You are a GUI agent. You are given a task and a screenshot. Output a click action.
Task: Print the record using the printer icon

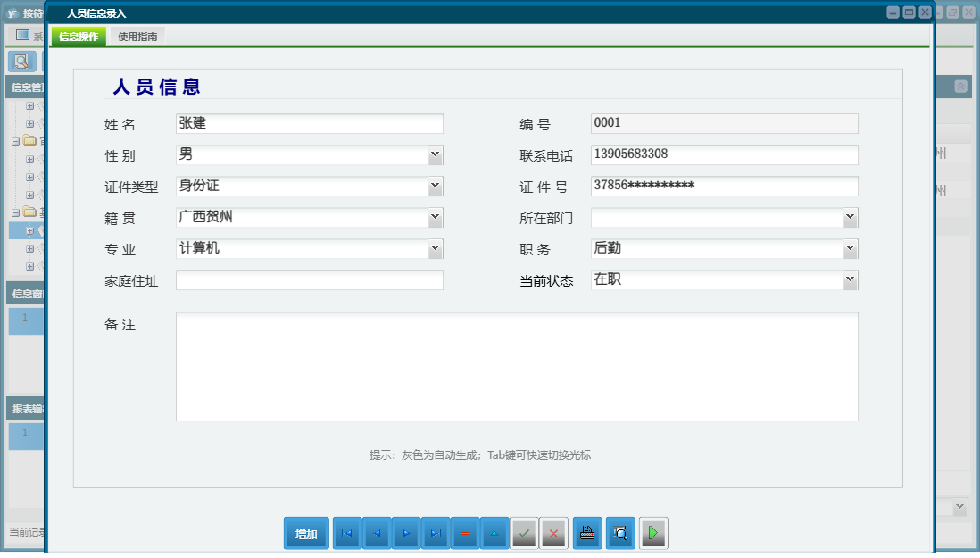[587, 534]
